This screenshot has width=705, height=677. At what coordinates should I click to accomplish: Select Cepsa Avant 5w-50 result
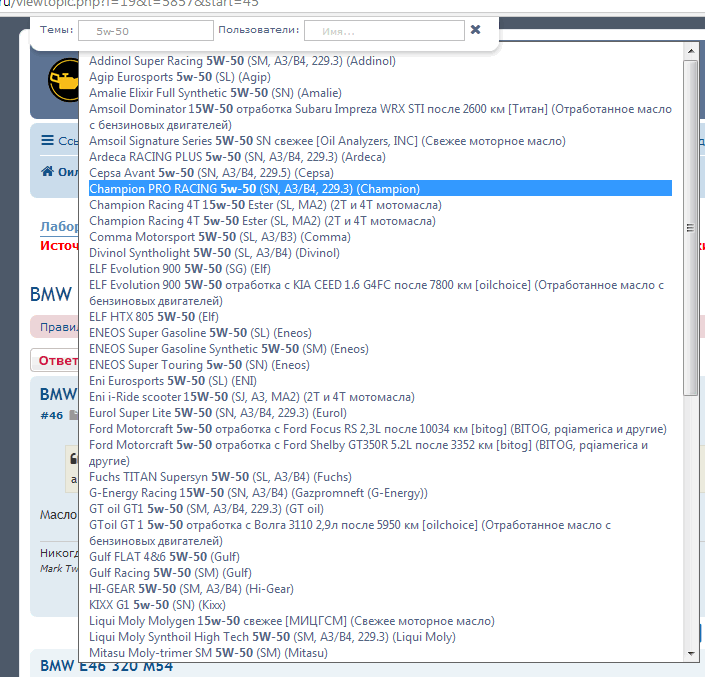click(x=211, y=173)
